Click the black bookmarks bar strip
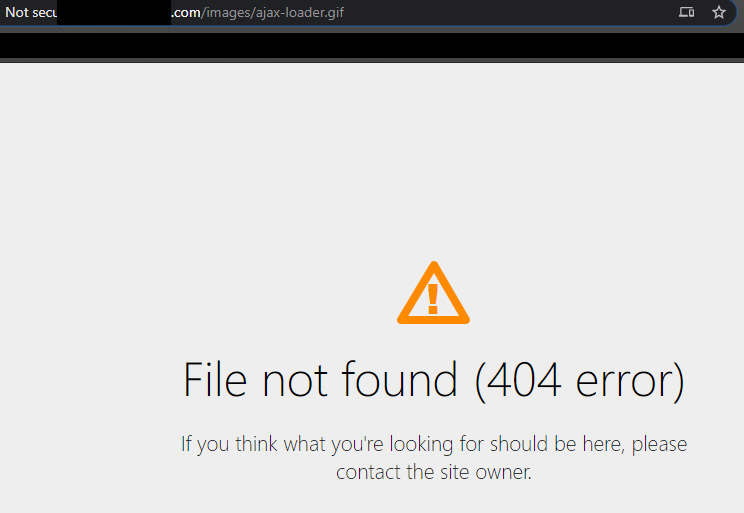Screen dimensions: 744x513 [x=372, y=46]
